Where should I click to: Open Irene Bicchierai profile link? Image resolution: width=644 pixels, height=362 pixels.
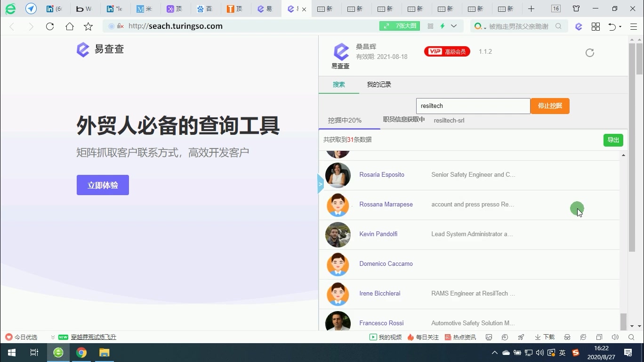[x=380, y=294]
